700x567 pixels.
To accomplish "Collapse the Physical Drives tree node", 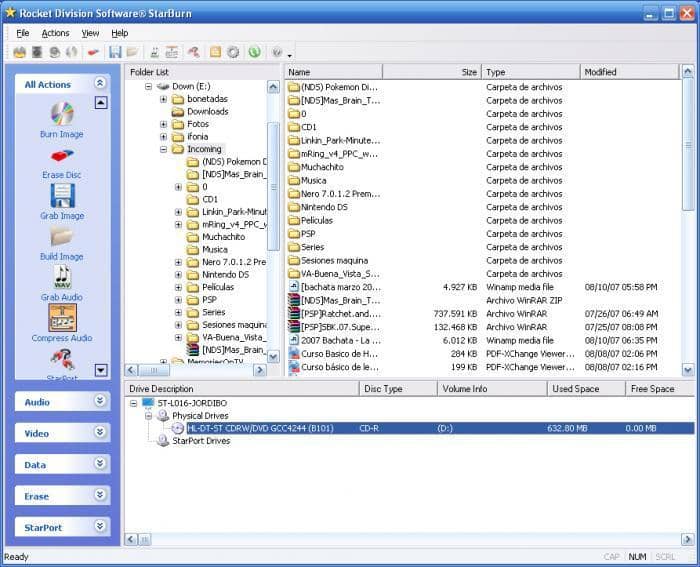I will point(148,416).
